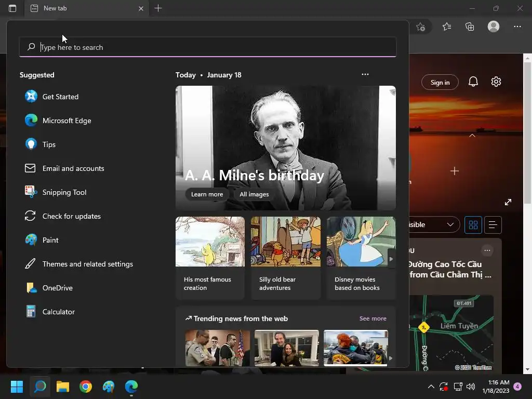Open Edge tab actions menu icon
532x399 pixels.
tap(12, 8)
